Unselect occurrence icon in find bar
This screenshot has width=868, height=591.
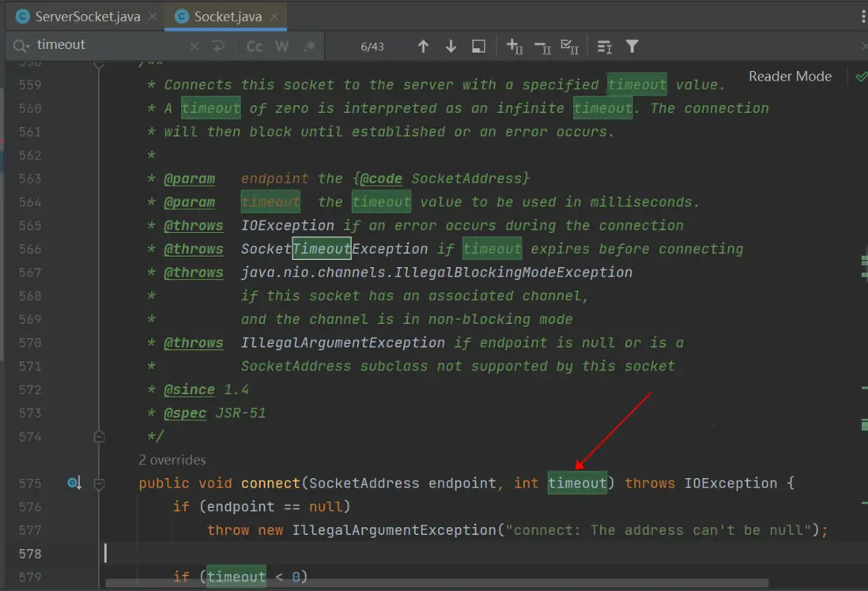(542, 47)
